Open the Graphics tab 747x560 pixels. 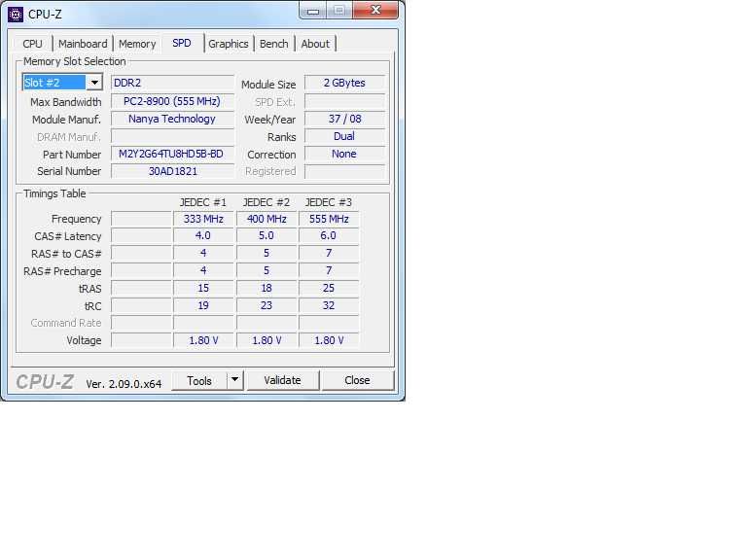[x=229, y=44]
